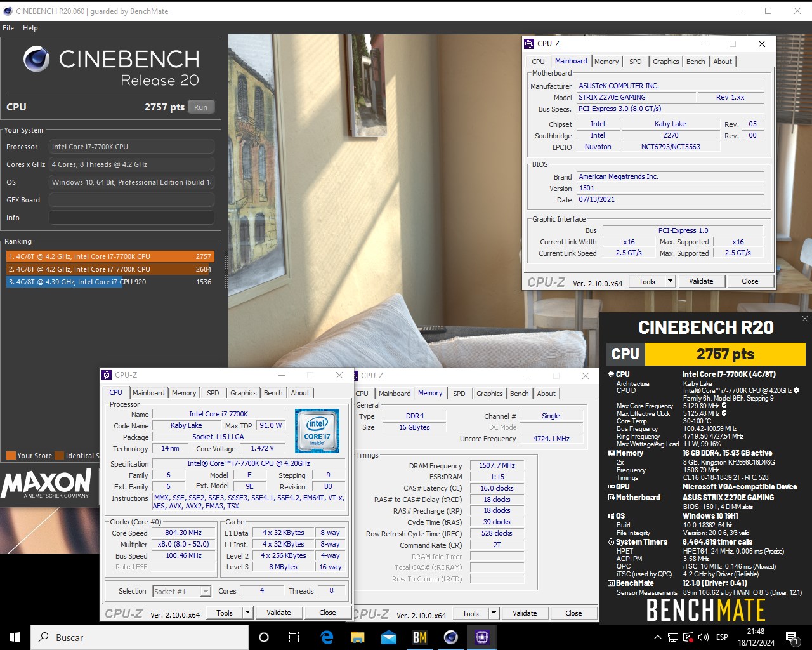Open Task View on the taskbar
Screen dimensions: 812x650
(x=294, y=637)
